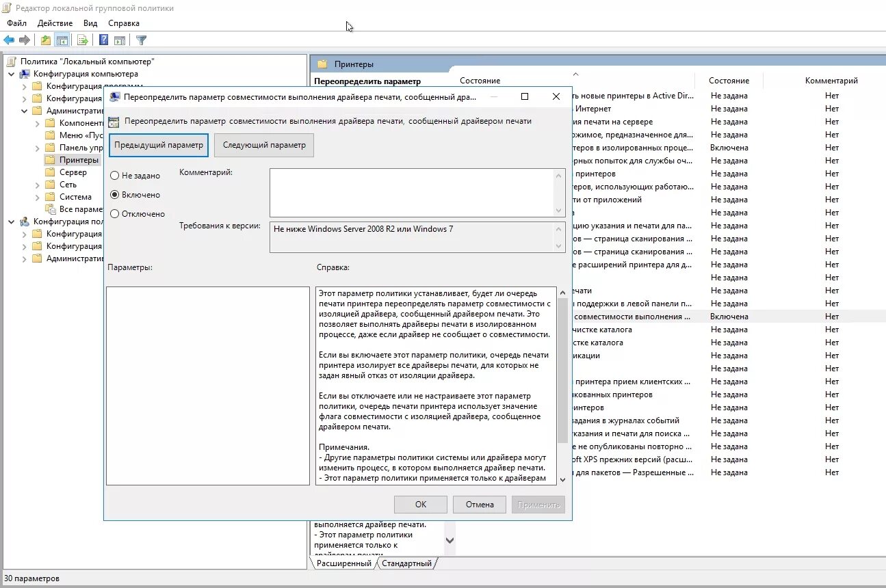
Task: Click the Справка help text scrollbar thumb
Action: click(562, 371)
